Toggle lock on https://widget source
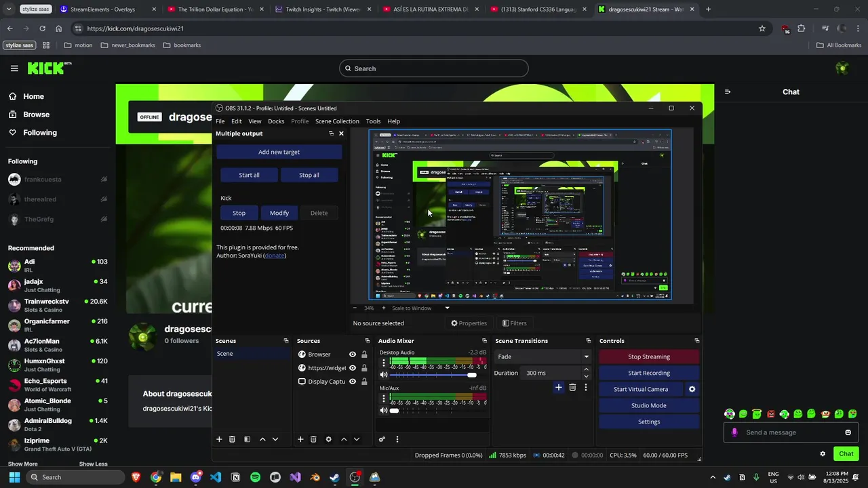Screen dimensions: 868x488 364,368
